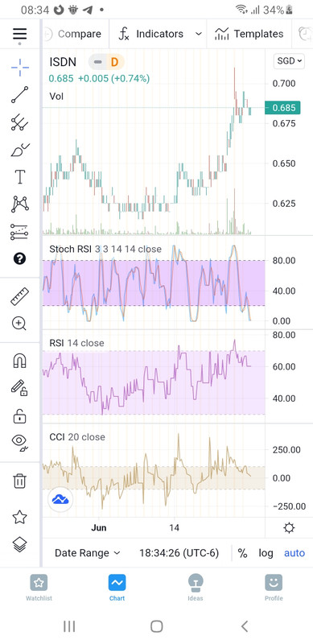The width and height of the screenshot is (313, 644).
Task: Click the minus pill beside the D interval
Action: click(x=97, y=62)
